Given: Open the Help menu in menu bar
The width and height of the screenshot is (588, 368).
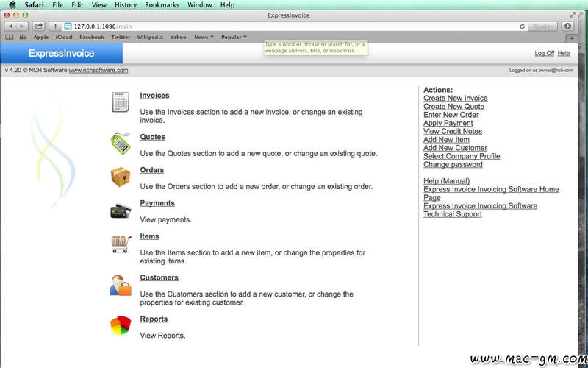Looking at the screenshot, I should click(227, 5).
